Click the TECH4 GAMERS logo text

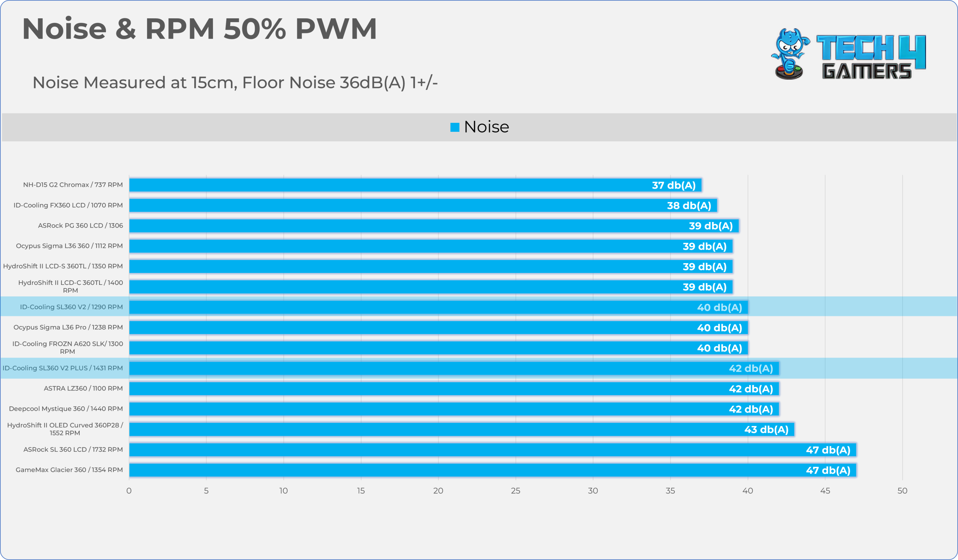click(x=871, y=57)
